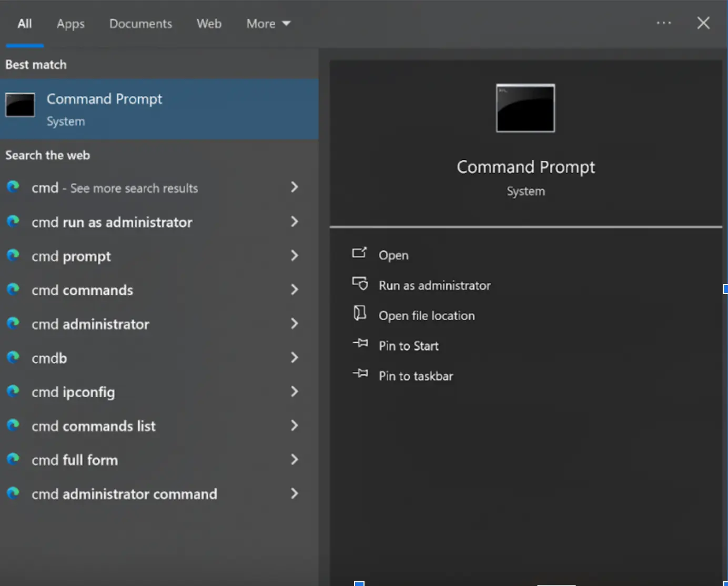Click Edge icon beside 'cmd prompt'
The image size is (728, 586).
[x=13, y=255]
